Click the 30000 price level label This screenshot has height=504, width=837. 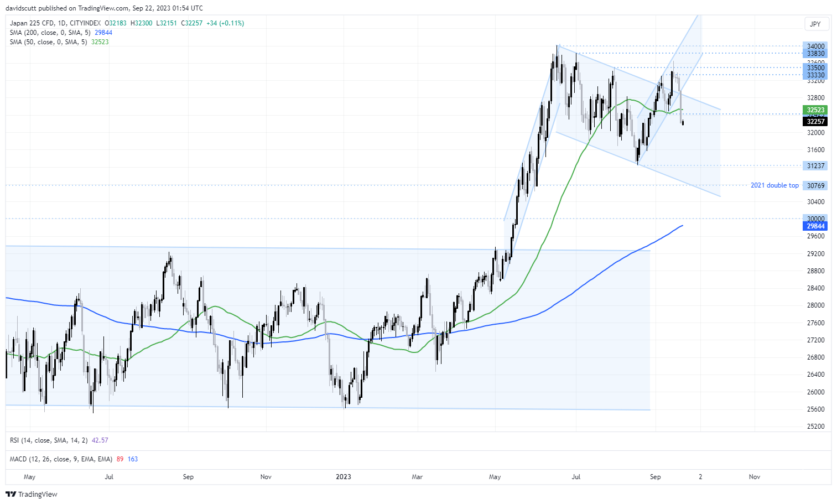pyautogui.click(x=815, y=219)
